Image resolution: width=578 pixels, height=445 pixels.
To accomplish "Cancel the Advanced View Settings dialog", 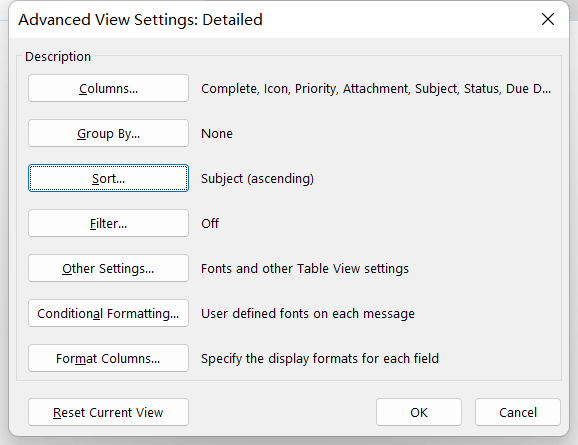I will pyautogui.click(x=518, y=412).
